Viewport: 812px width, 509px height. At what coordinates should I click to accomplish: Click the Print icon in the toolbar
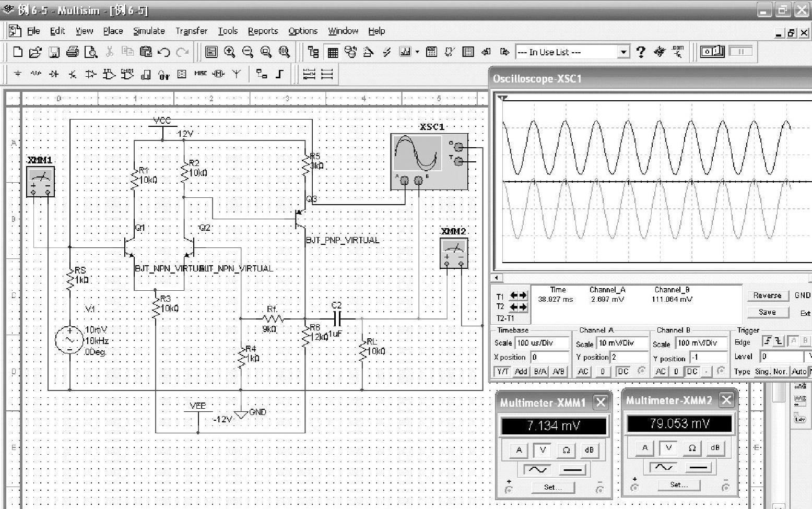[x=73, y=52]
